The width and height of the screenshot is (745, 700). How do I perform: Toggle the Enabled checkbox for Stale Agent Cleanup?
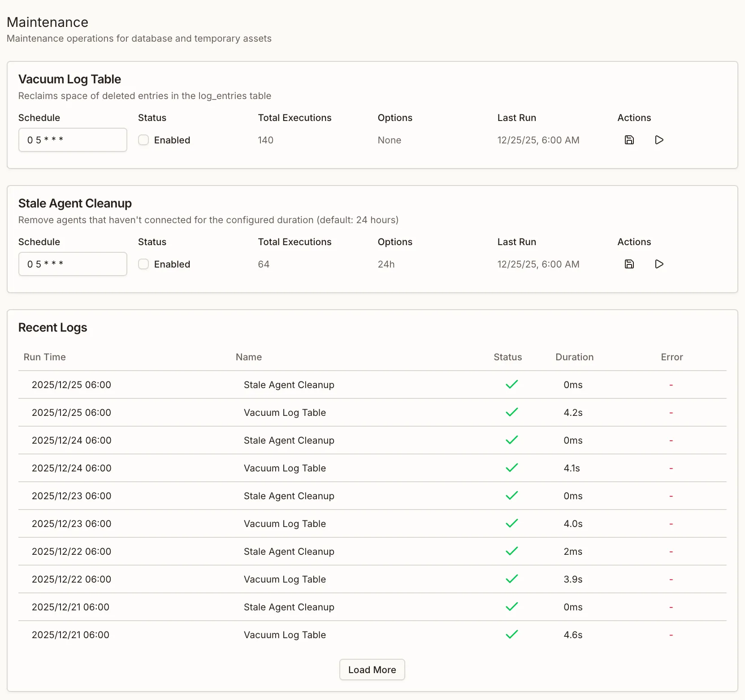coord(143,264)
